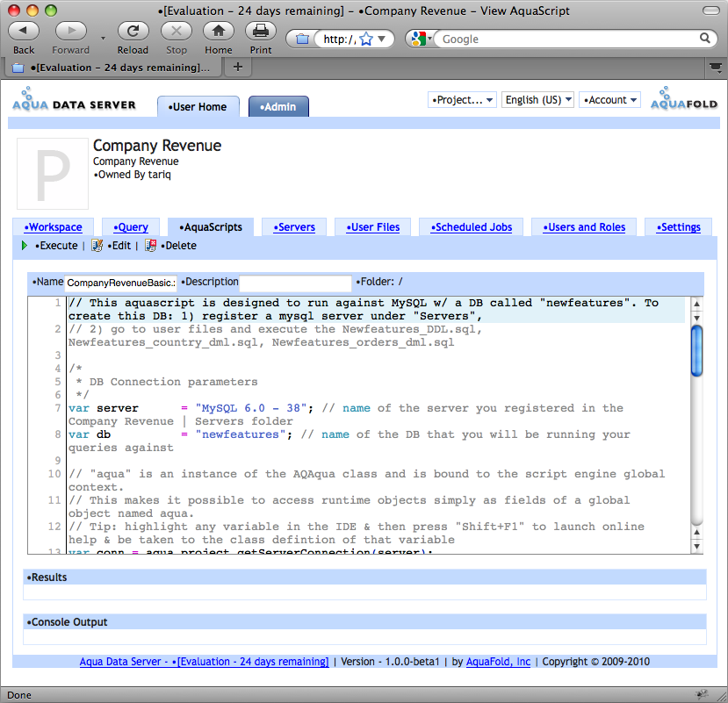
Task: Open the Aqua Data Server evaluation footer link
Action: click(x=204, y=662)
